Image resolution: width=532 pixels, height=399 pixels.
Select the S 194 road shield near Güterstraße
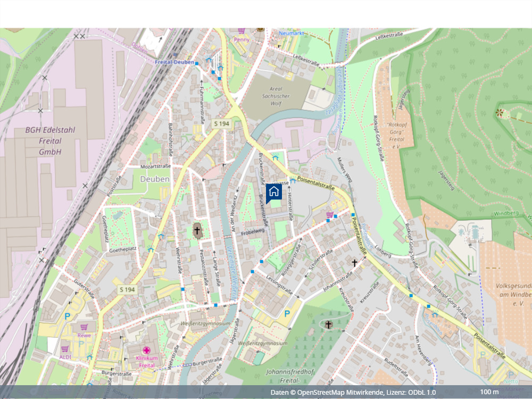[126, 288]
